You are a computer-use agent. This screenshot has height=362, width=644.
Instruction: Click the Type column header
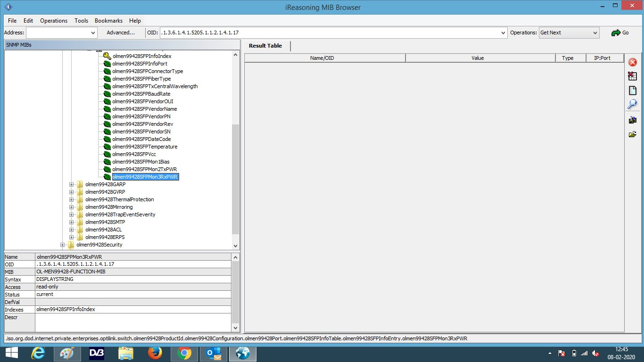(571, 58)
